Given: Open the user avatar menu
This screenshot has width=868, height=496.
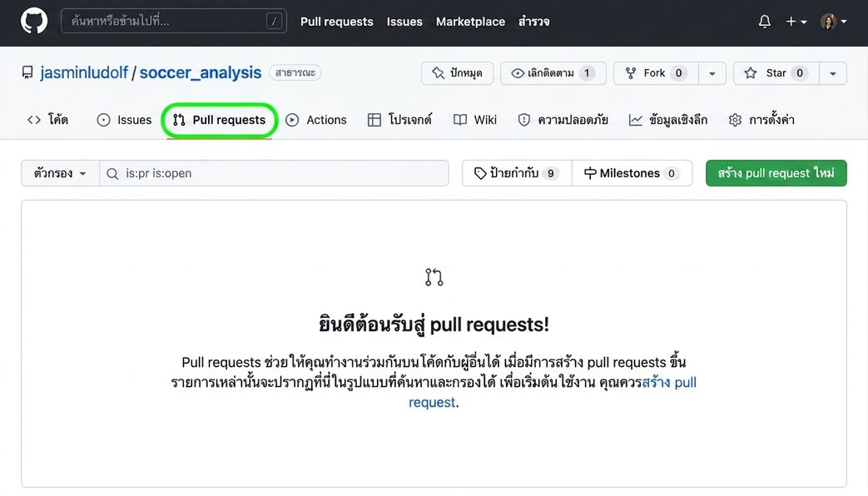Looking at the screenshot, I should click(834, 22).
